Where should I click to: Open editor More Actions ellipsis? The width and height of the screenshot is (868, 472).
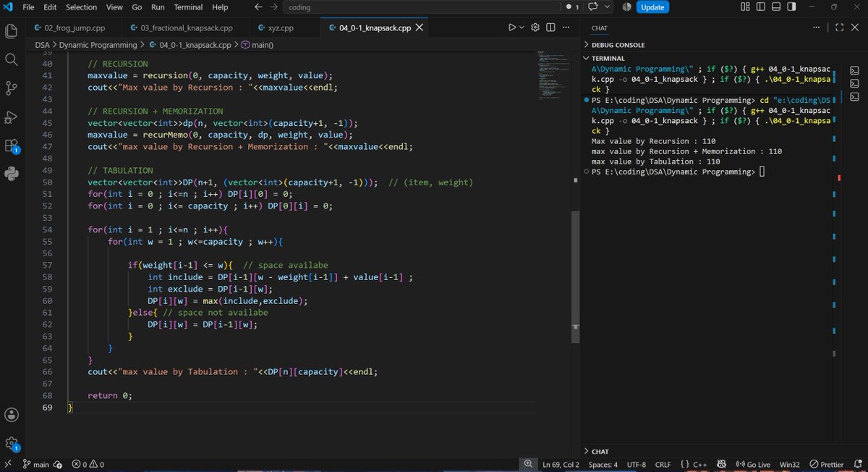pyautogui.click(x=566, y=28)
